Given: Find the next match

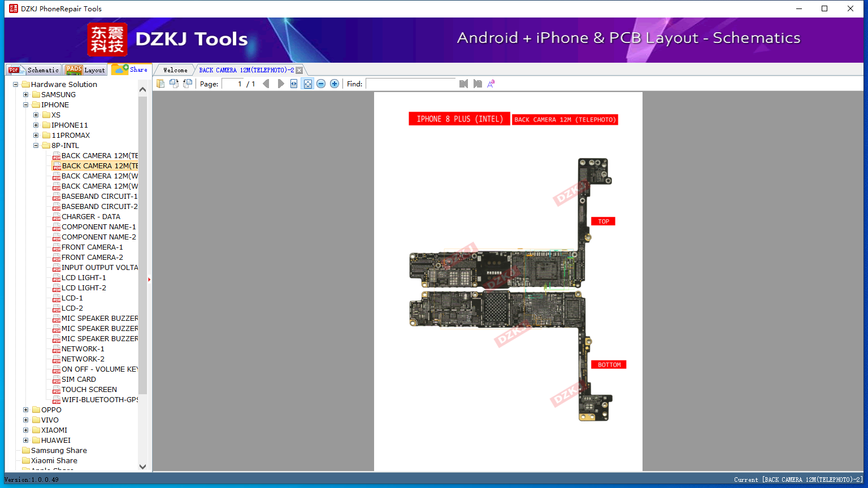Looking at the screenshot, I should [478, 84].
